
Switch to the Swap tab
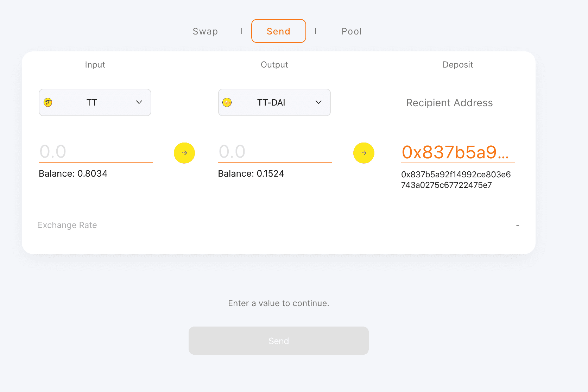tap(205, 31)
